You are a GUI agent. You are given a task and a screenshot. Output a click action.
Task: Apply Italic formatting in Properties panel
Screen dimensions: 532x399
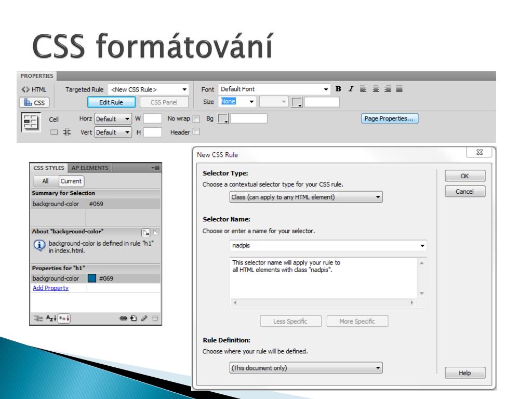(x=351, y=89)
